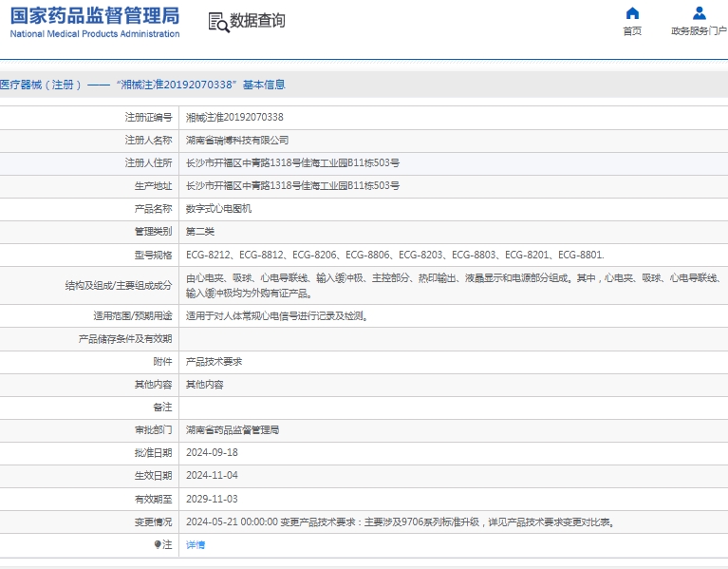Image resolution: width=728 pixels, height=569 pixels.
Task: Click the 适用范围/预期用途 label
Action: [x=132, y=316]
